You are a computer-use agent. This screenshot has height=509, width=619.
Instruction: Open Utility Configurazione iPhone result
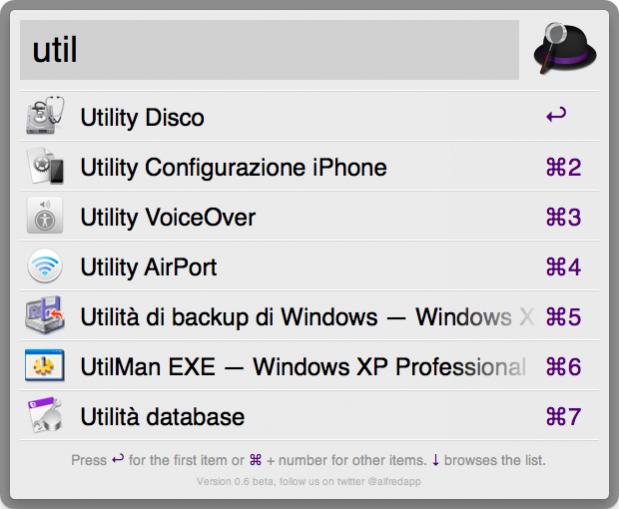[x=310, y=167]
